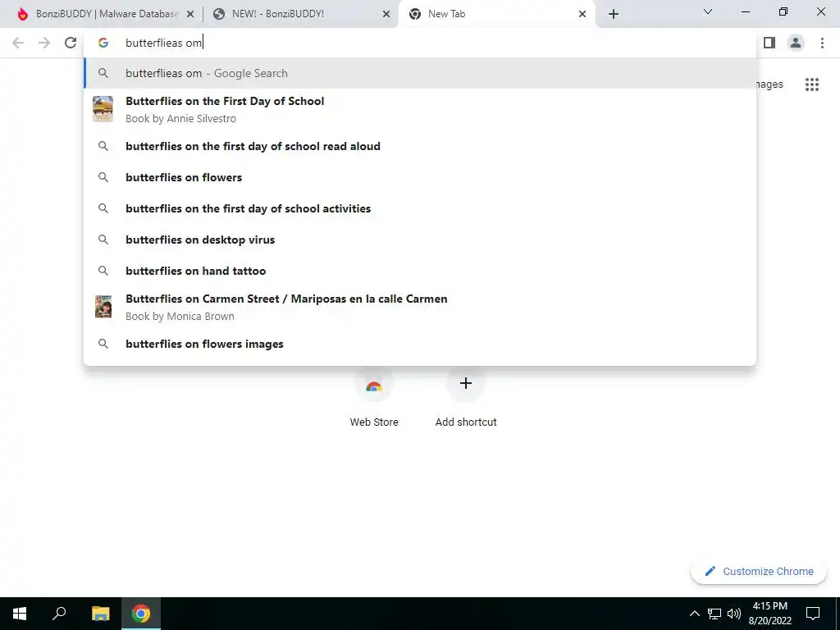The width and height of the screenshot is (840, 630).
Task: Show hidden system tray icons
Action: click(x=694, y=614)
